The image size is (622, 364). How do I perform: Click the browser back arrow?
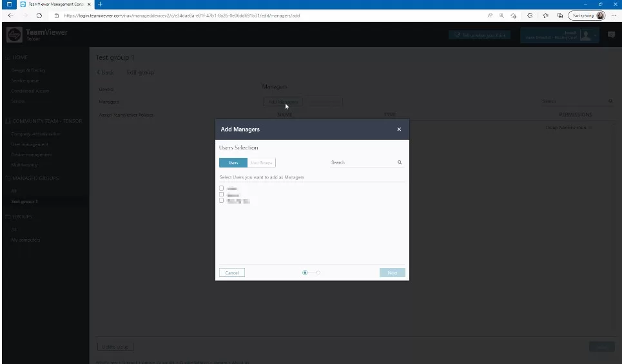[x=10, y=15]
